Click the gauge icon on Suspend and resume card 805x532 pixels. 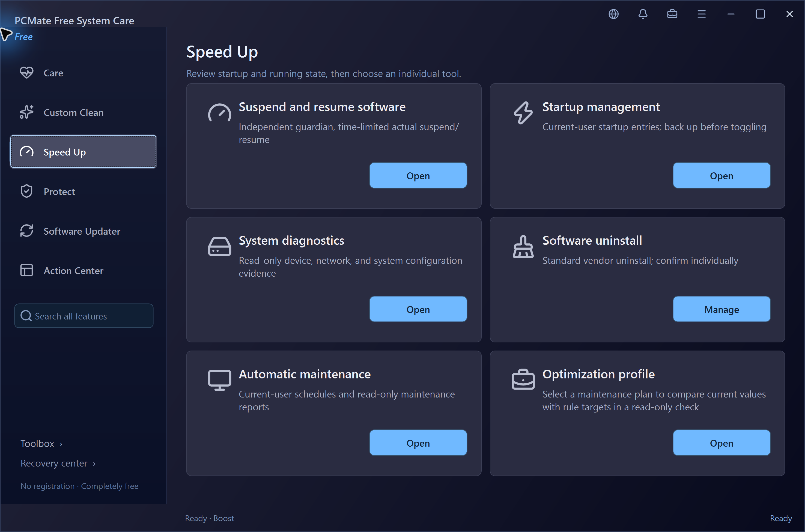(x=220, y=113)
